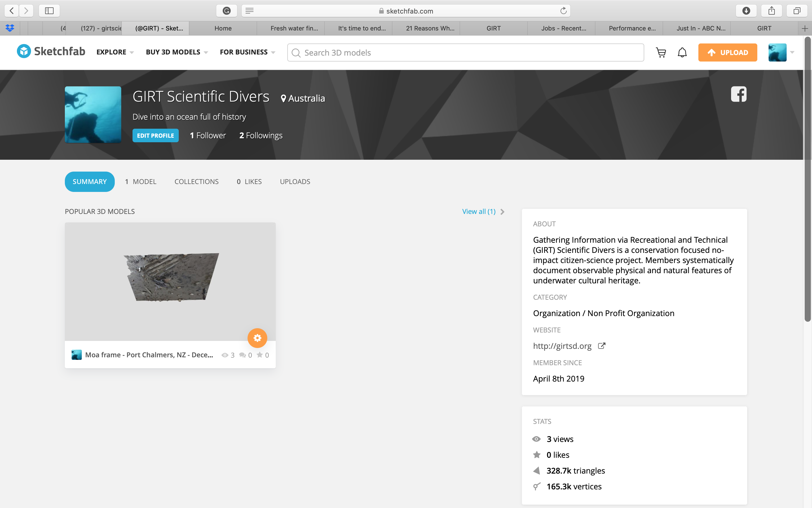Screen dimensions: 812x508
Task: Click the orange UPLOAD button
Action: click(727, 52)
